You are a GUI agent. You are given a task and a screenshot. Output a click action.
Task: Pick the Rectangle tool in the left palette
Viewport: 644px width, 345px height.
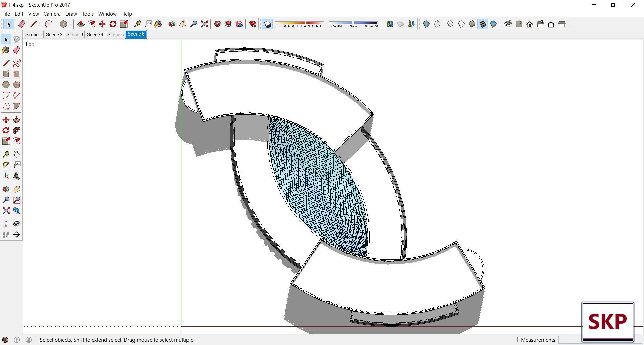coord(6,74)
